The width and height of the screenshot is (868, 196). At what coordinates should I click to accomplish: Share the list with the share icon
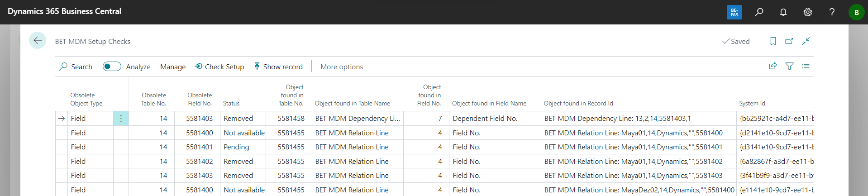[x=773, y=66]
